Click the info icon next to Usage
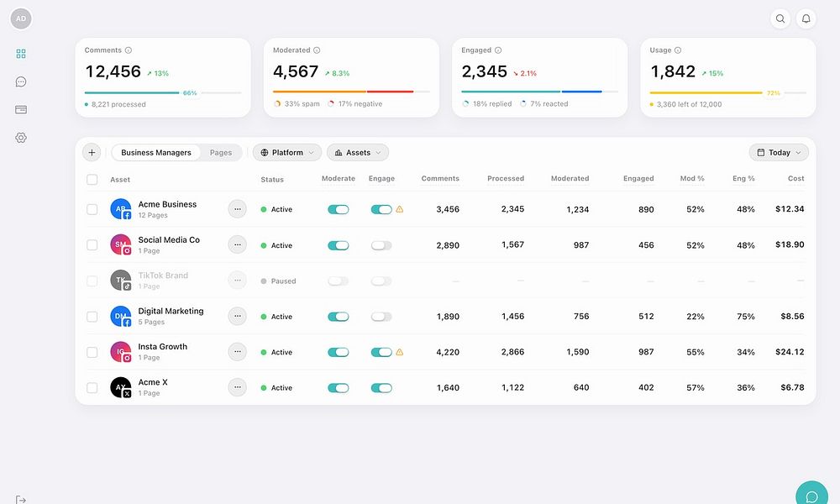The height and width of the screenshot is (504, 840). pyautogui.click(x=678, y=50)
